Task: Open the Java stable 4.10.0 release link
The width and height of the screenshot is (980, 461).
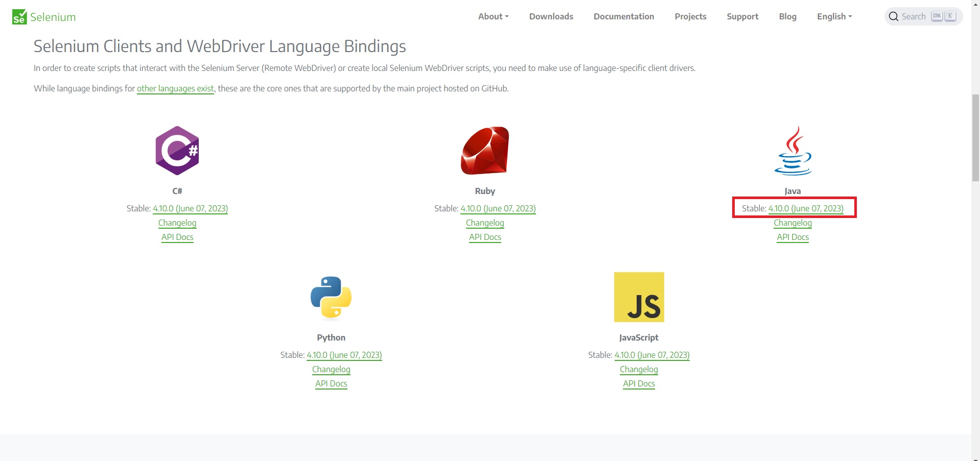Action: tap(805, 208)
